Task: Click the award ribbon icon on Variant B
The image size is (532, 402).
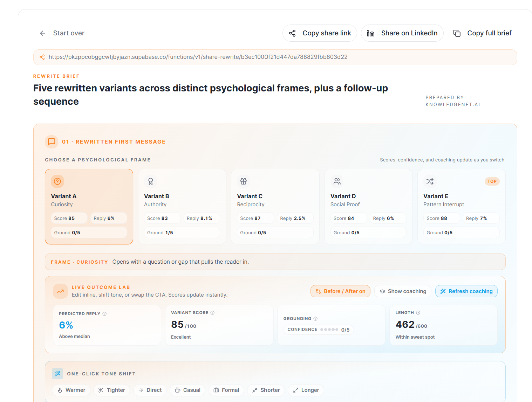Action: 151,181
